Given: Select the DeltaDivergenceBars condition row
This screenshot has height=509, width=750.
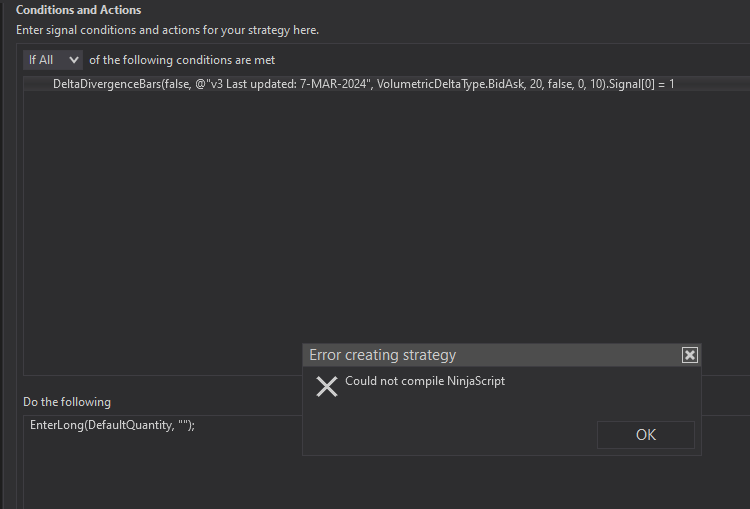Looking at the screenshot, I should pyautogui.click(x=363, y=84).
